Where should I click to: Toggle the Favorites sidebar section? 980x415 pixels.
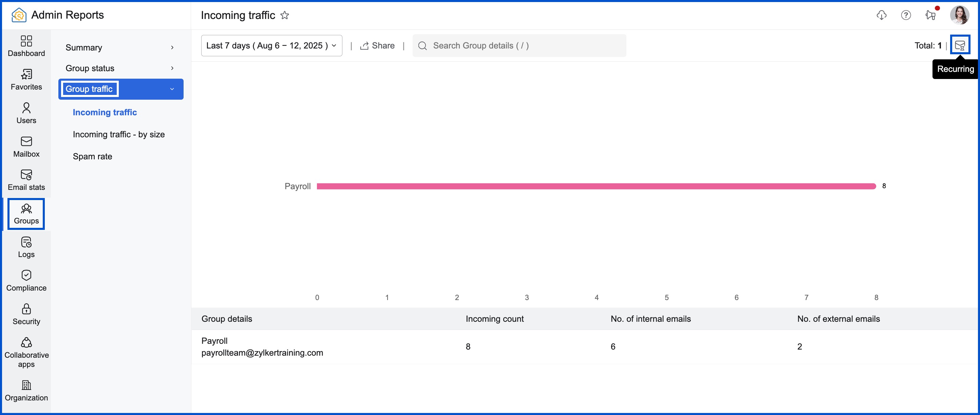26,79
